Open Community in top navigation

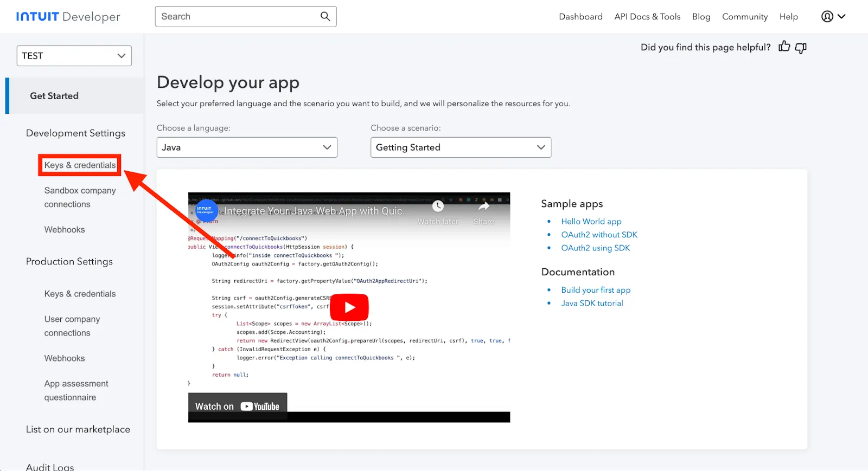[x=745, y=17]
